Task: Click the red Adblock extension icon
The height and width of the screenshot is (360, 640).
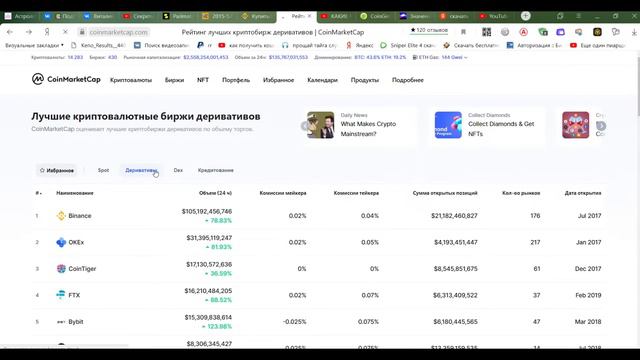Action: point(523,32)
